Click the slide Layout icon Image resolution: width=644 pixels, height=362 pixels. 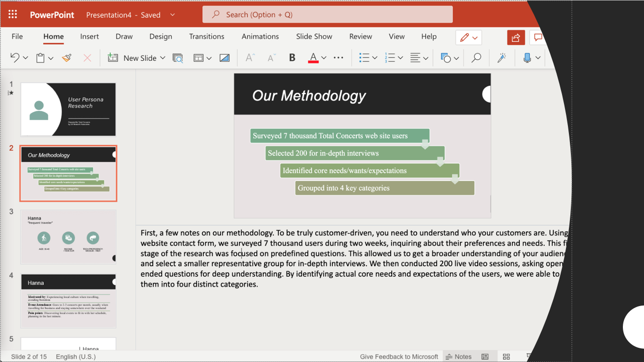pyautogui.click(x=198, y=58)
